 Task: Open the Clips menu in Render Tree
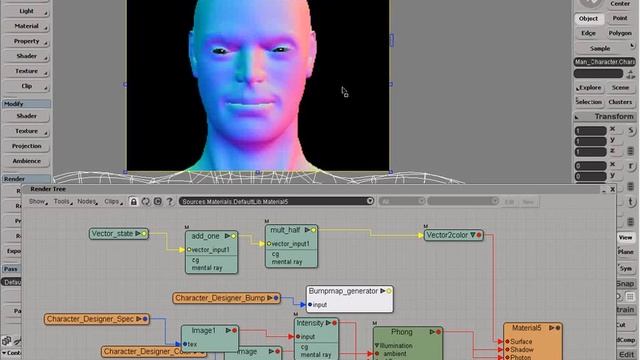point(113,201)
